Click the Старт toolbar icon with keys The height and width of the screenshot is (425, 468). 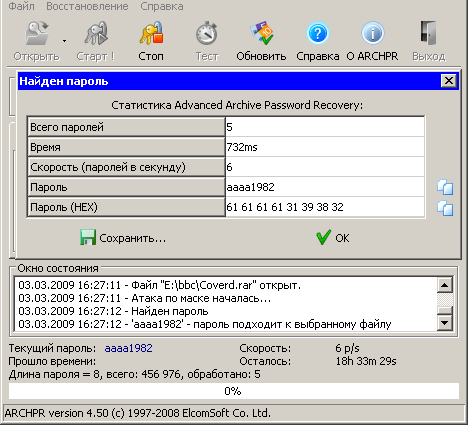click(x=96, y=33)
